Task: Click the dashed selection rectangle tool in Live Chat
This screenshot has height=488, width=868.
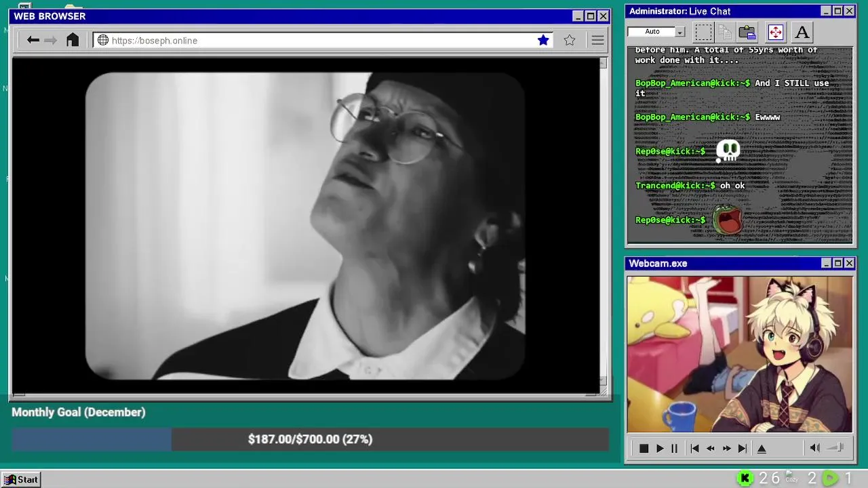Action: pos(704,32)
